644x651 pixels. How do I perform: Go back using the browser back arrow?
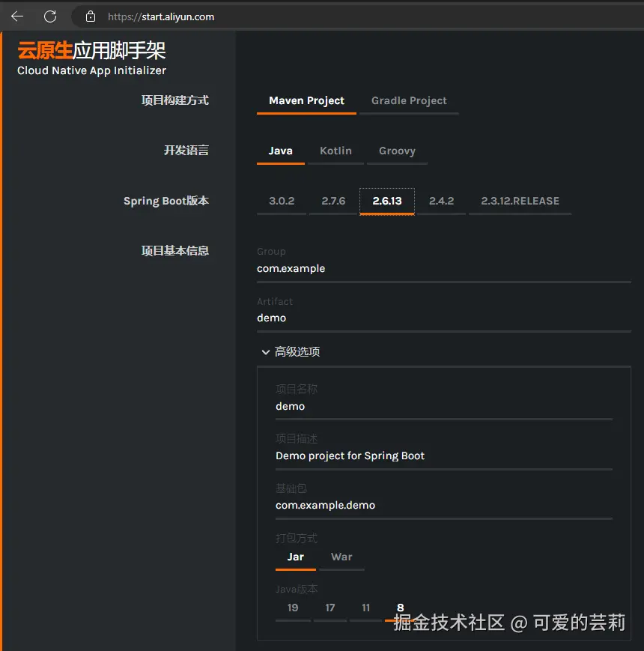coord(17,16)
